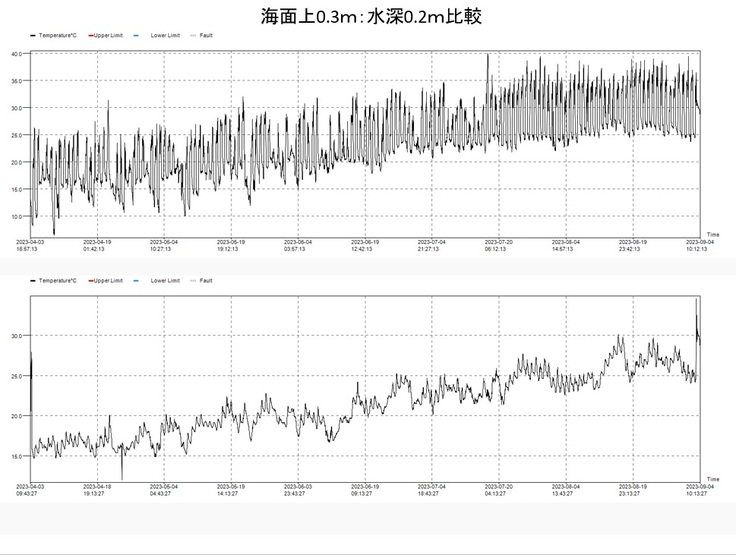Click the Fault legend marker in top chart
736x555 pixels.
pos(193,35)
